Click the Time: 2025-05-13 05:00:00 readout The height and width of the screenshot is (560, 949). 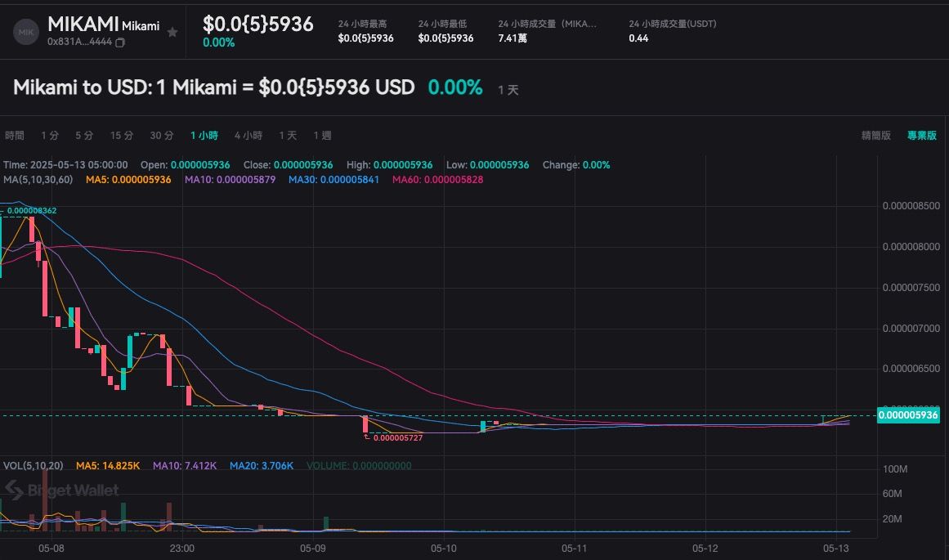click(x=65, y=165)
